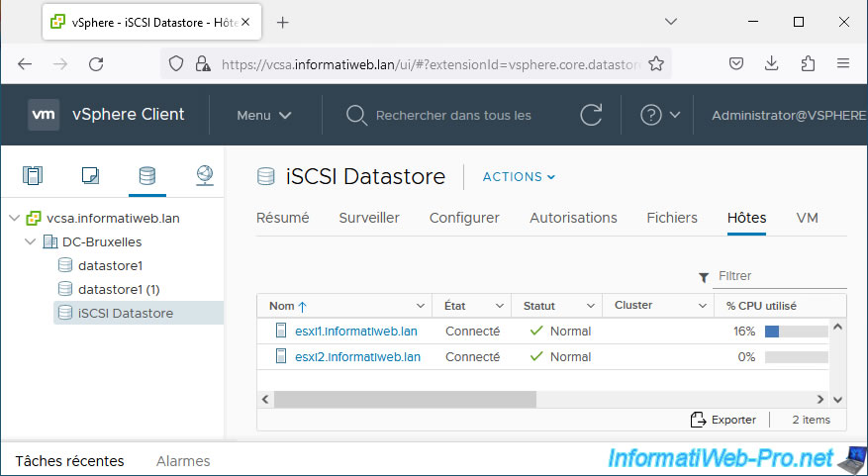868x476 pixels.
Task: Click the esxi2 host icon
Action: pos(281,356)
